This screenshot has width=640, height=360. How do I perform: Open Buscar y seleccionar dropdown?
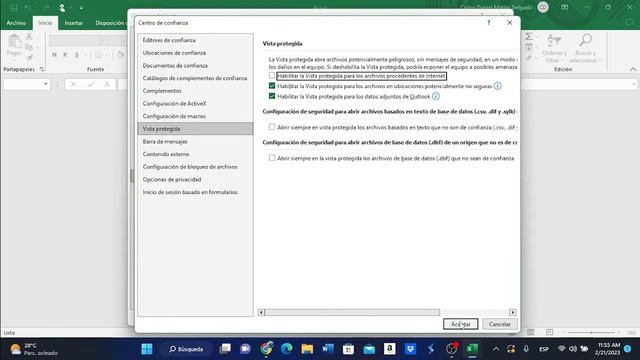585,49
